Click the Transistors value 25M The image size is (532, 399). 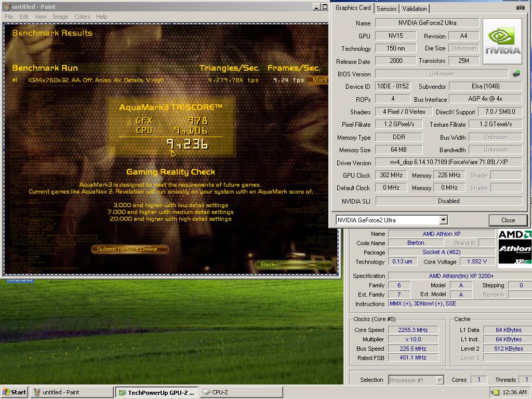coord(463,61)
